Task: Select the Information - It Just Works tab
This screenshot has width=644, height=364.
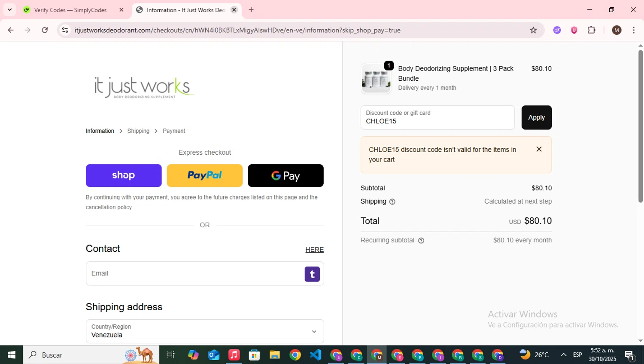Action: pos(185,10)
